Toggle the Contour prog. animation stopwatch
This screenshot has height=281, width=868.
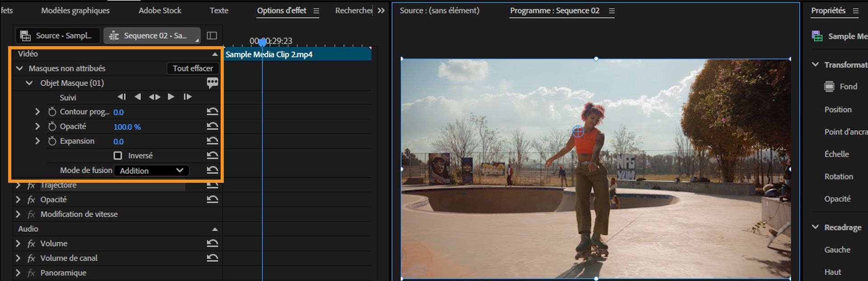[x=52, y=112]
